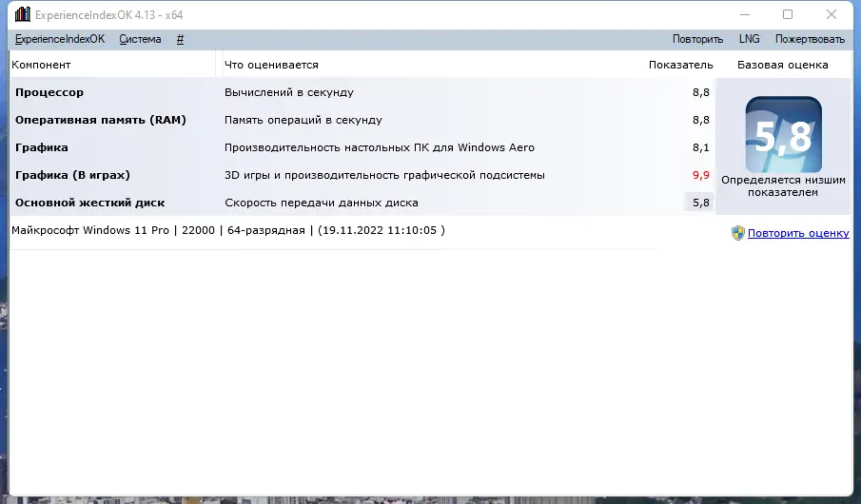Click the red 9,9 gaming graphics score
Image resolution: width=861 pixels, height=504 pixels.
700,175
